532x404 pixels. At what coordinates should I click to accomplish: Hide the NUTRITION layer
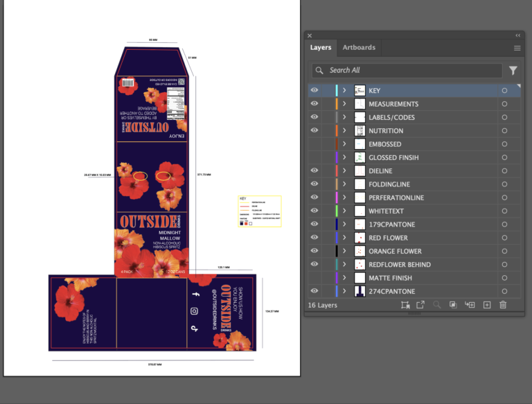(314, 130)
